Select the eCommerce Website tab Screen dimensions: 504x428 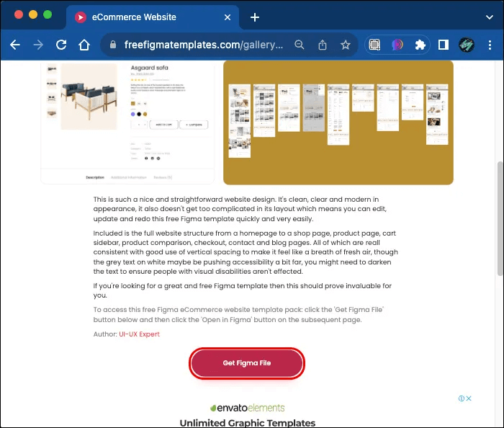tap(153, 17)
